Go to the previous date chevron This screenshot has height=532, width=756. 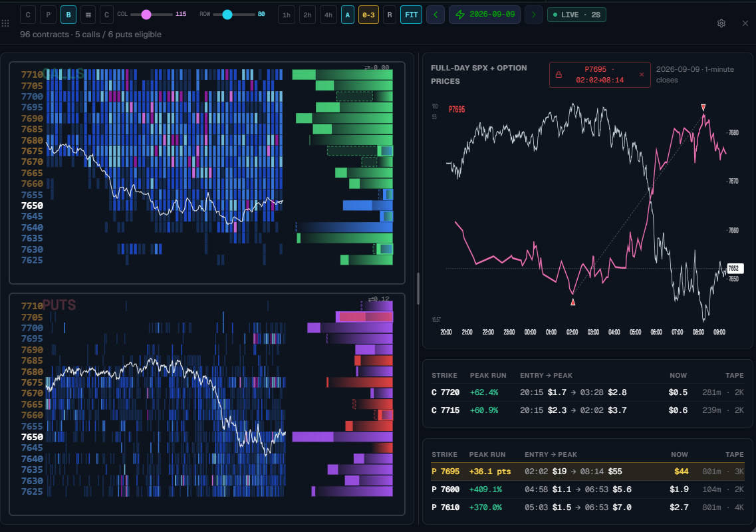click(436, 15)
